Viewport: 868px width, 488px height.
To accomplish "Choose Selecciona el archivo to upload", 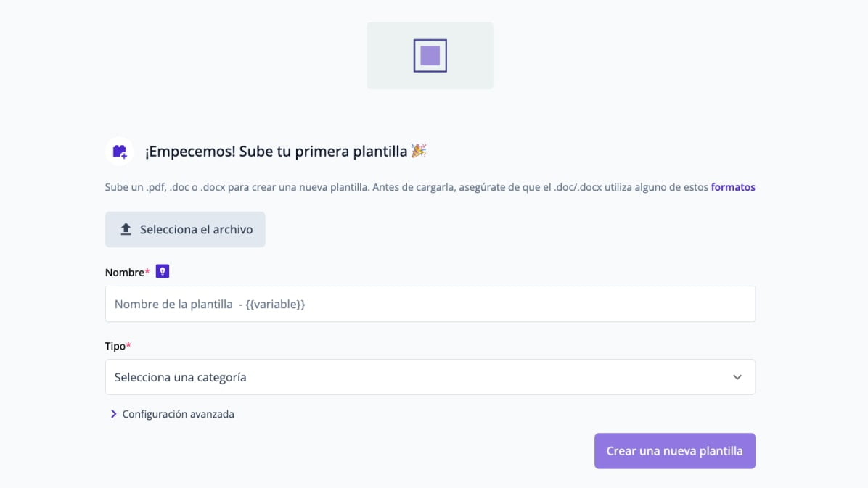I will click(185, 229).
